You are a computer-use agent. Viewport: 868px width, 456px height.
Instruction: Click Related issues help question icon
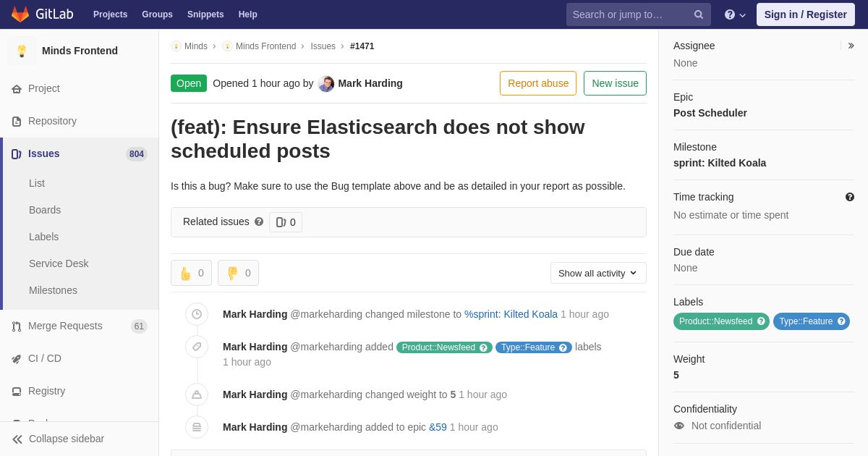(x=259, y=221)
